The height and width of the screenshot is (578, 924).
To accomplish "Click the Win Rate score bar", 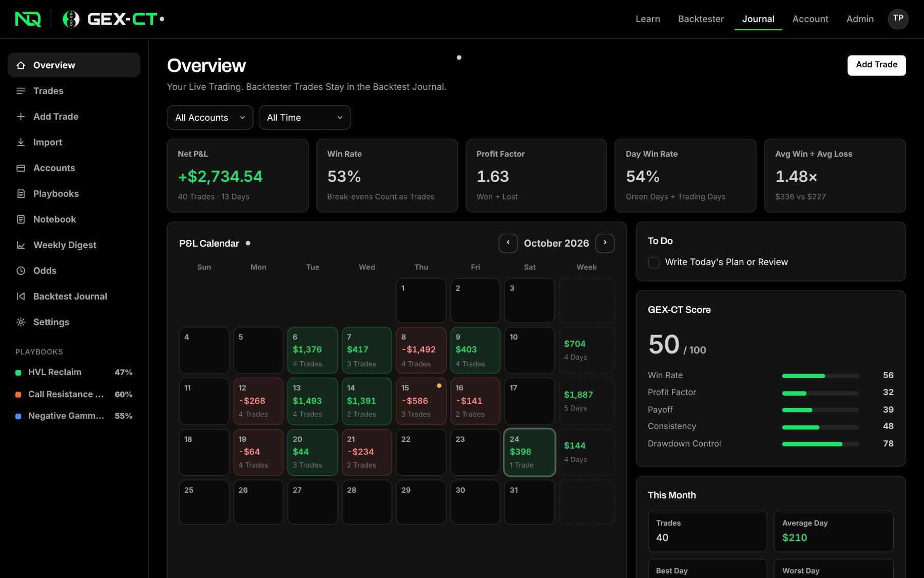I will pos(820,376).
